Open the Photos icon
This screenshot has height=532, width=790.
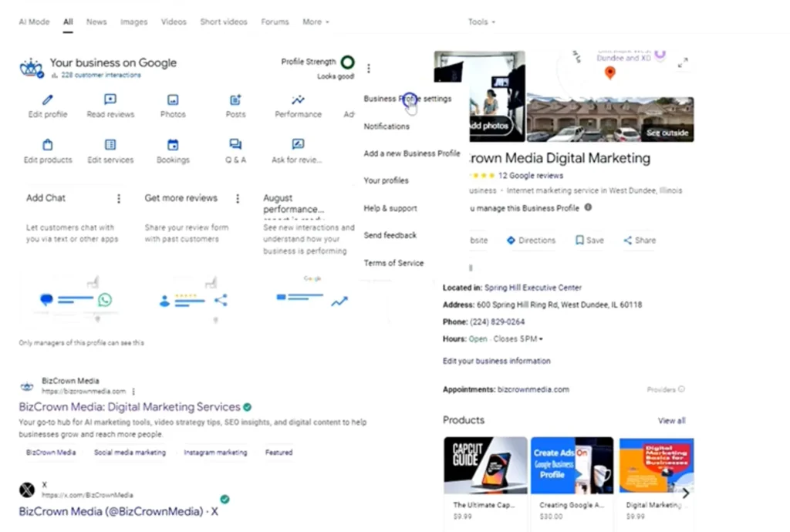click(173, 100)
